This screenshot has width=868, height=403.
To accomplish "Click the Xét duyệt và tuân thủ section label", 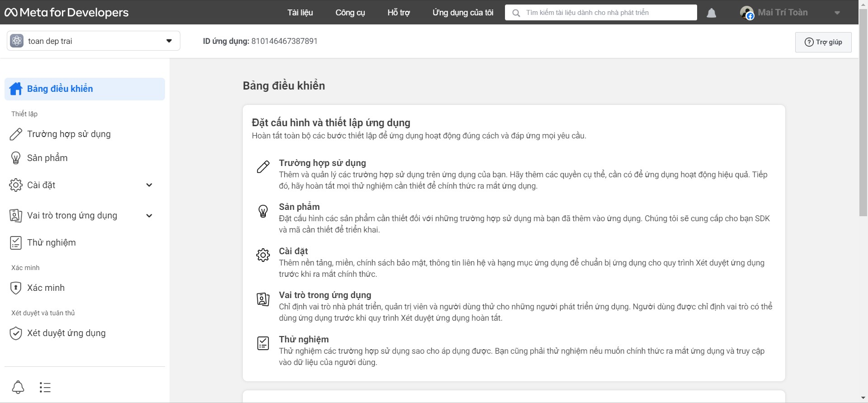I will [x=43, y=313].
